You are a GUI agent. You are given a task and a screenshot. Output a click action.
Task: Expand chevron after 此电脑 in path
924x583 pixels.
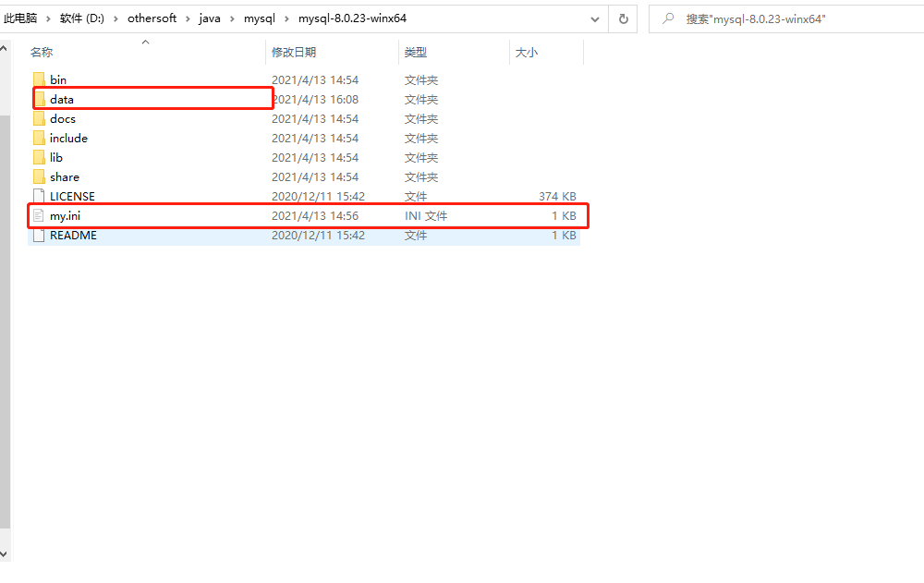coord(48,18)
